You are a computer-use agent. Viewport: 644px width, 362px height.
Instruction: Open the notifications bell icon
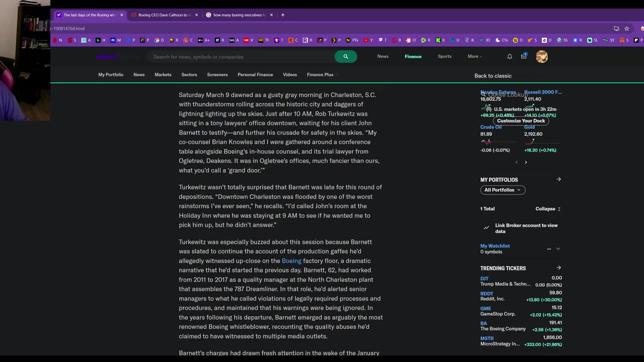[510, 57]
